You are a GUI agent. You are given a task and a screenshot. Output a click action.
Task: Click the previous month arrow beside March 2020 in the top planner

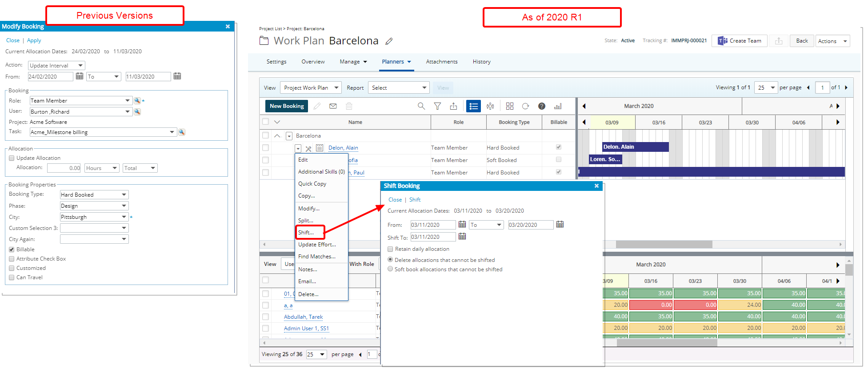(x=584, y=106)
